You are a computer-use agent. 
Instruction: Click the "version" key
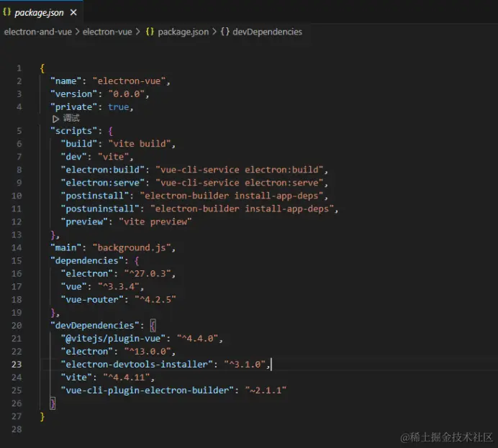[x=73, y=94]
